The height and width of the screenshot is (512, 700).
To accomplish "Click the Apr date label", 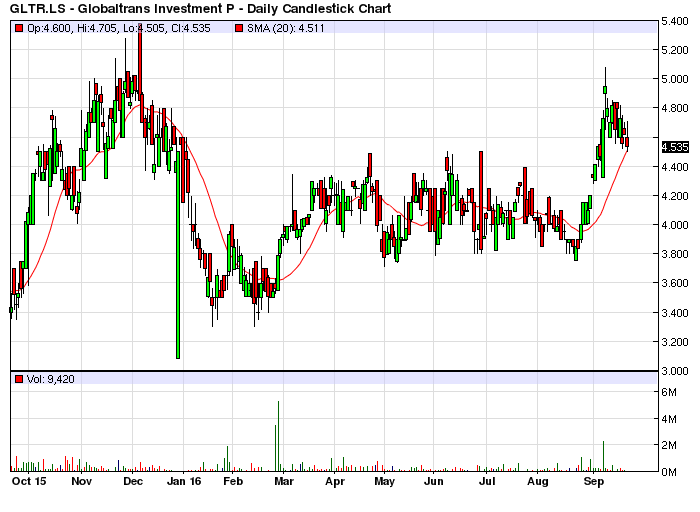I will click(x=335, y=481).
